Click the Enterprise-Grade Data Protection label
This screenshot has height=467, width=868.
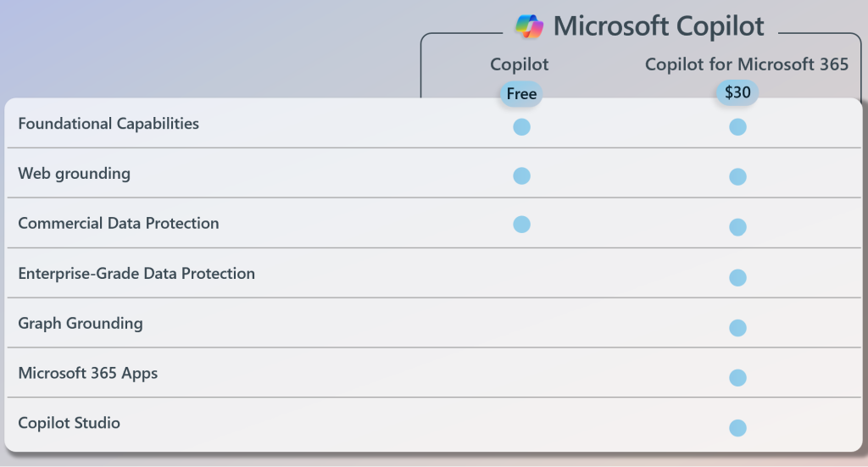pos(136,274)
